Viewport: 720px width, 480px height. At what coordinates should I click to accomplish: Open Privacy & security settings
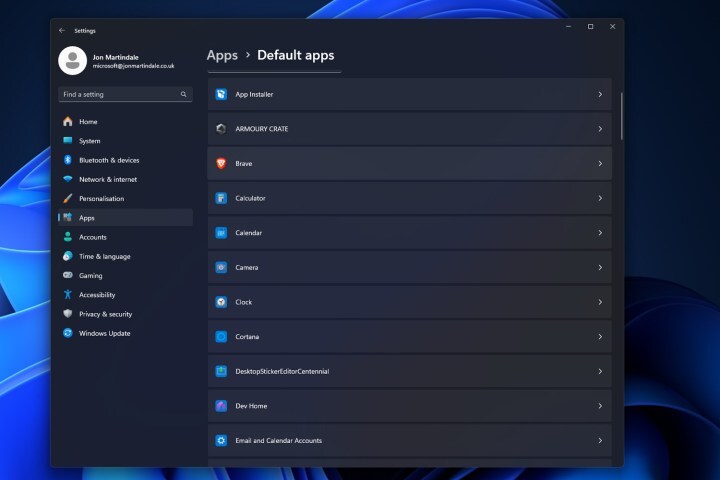coord(125,314)
